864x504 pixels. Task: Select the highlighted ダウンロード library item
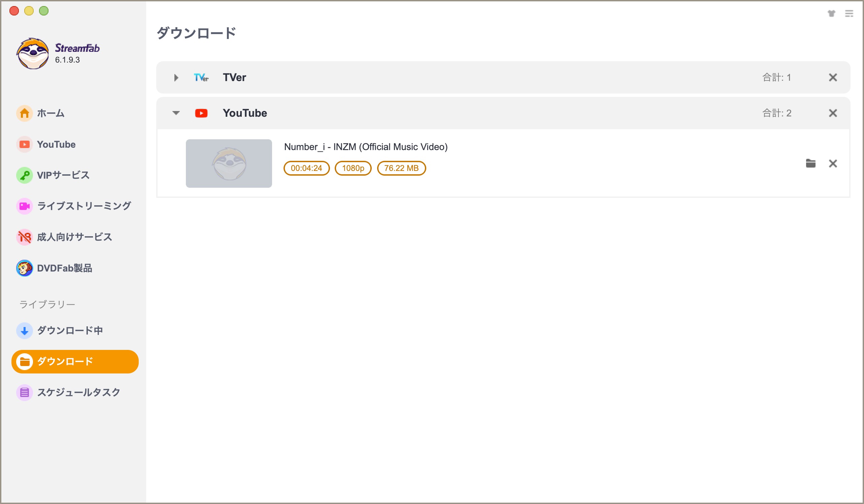pyautogui.click(x=75, y=361)
